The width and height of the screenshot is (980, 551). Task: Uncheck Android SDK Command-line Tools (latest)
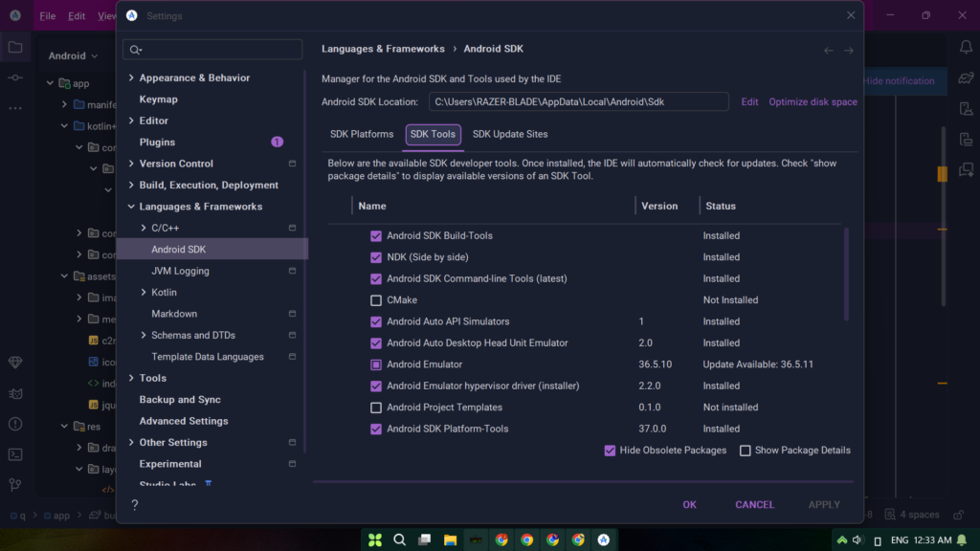click(x=375, y=278)
